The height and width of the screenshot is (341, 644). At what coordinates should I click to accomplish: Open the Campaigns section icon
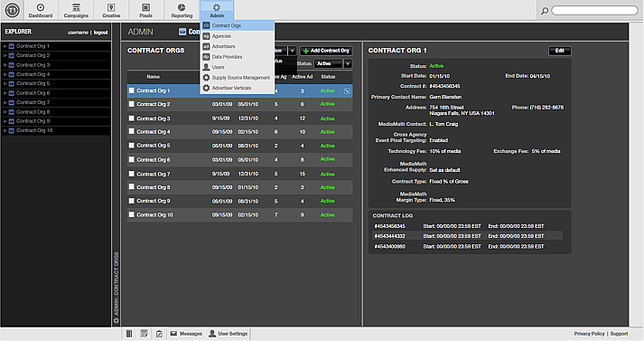click(x=76, y=7)
